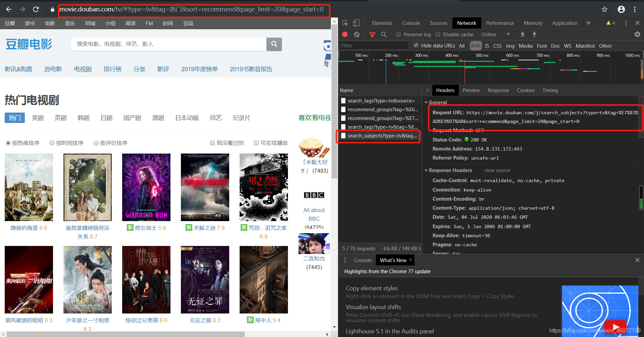Viewport: 644px width, 337px height.
Task: Close the DevTools panel
Action: click(x=637, y=23)
